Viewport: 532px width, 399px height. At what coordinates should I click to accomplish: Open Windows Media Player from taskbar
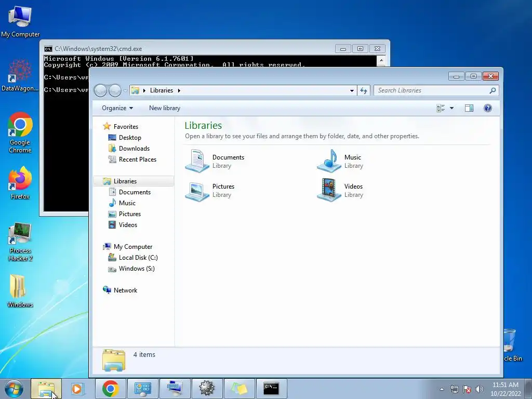78,389
